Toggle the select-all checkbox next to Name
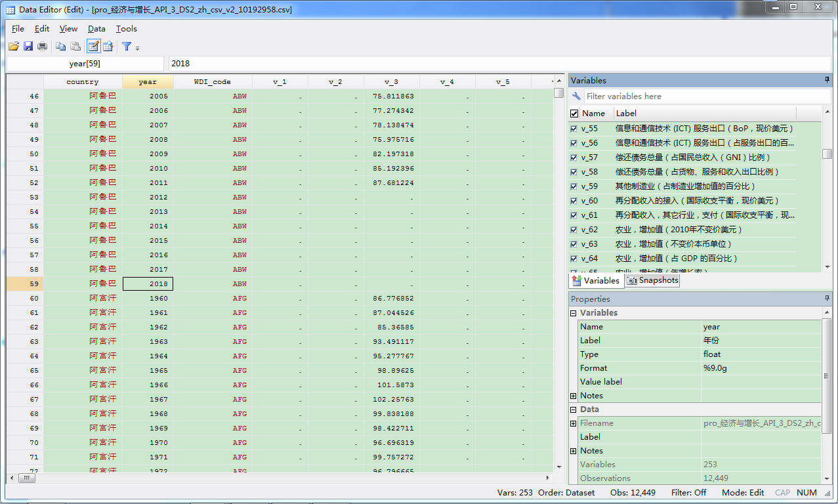Image resolution: width=838 pixels, height=504 pixels. [574, 114]
